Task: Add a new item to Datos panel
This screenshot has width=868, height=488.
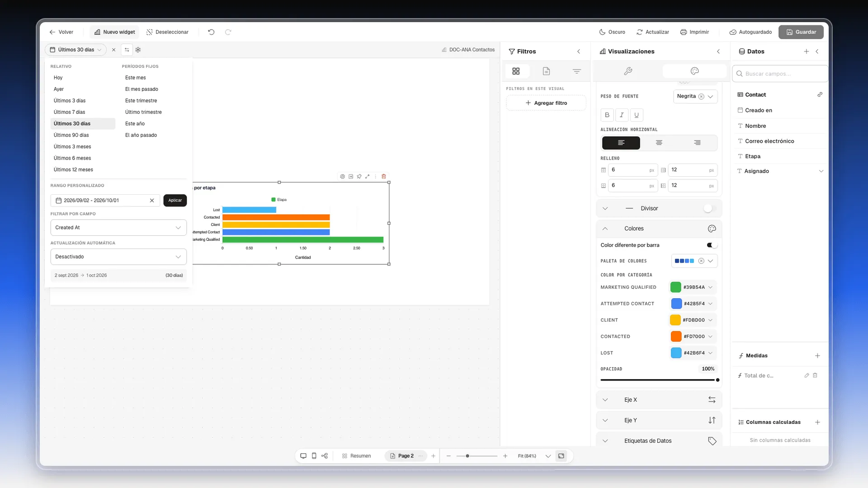Action: click(806, 52)
